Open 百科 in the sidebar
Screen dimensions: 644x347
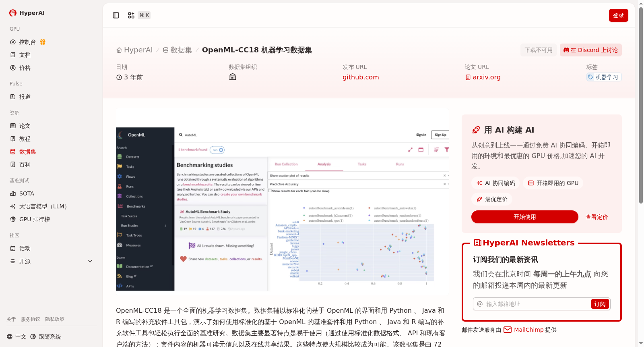25,164
